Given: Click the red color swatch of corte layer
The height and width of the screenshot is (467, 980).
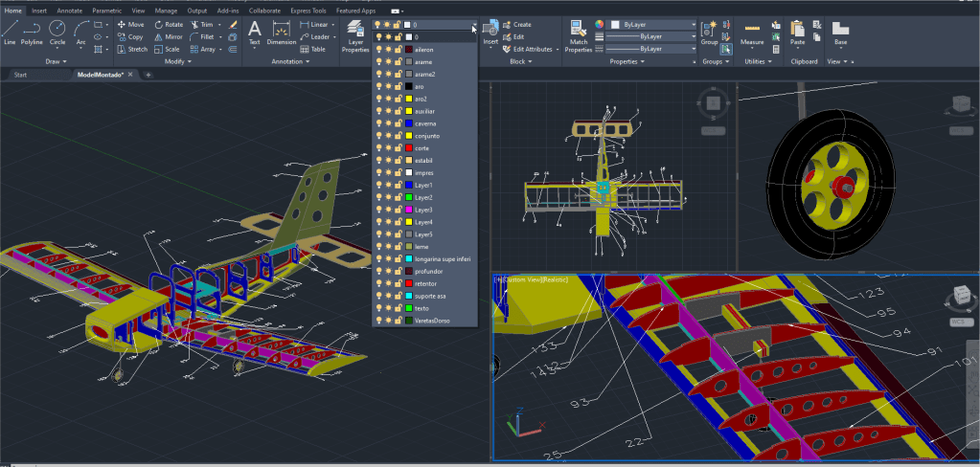Looking at the screenshot, I should pyautogui.click(x=408, y=148).
